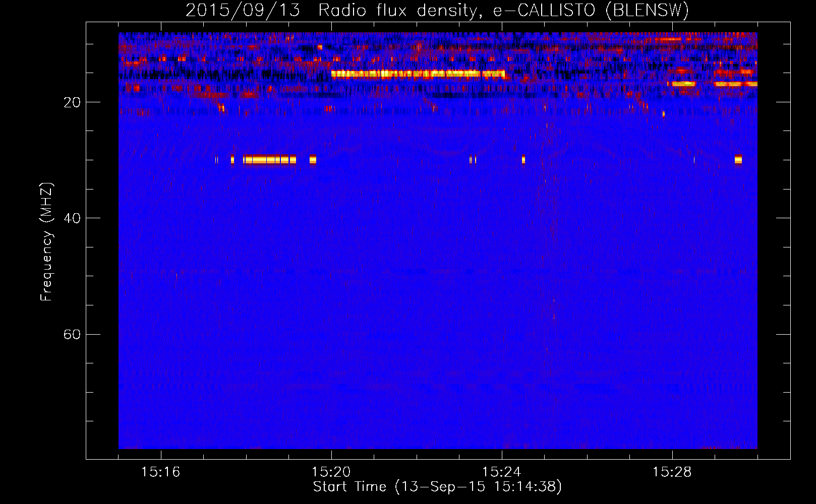Viewport: 816px width, 504px height.
Task: Click the 20 MHz y-axis tick label
Action: (x=72, y=102)
